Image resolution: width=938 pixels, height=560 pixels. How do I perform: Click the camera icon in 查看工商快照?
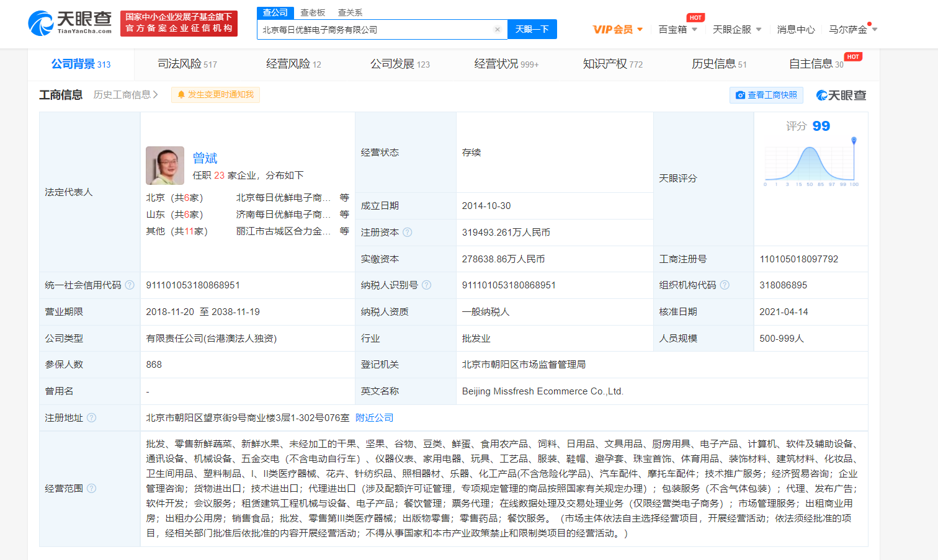point(740,95)
